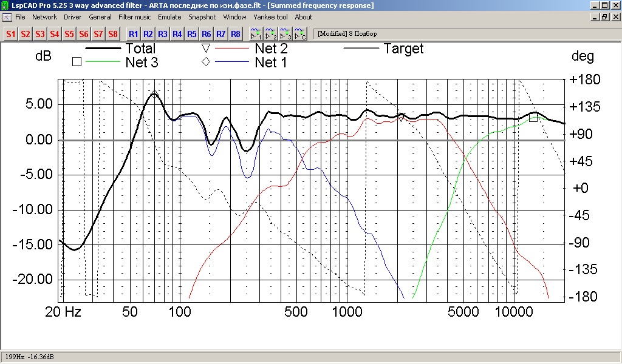Screen dimensions: 622x364
Task: Click the network 2 driver icon
Action: point(271,34)
